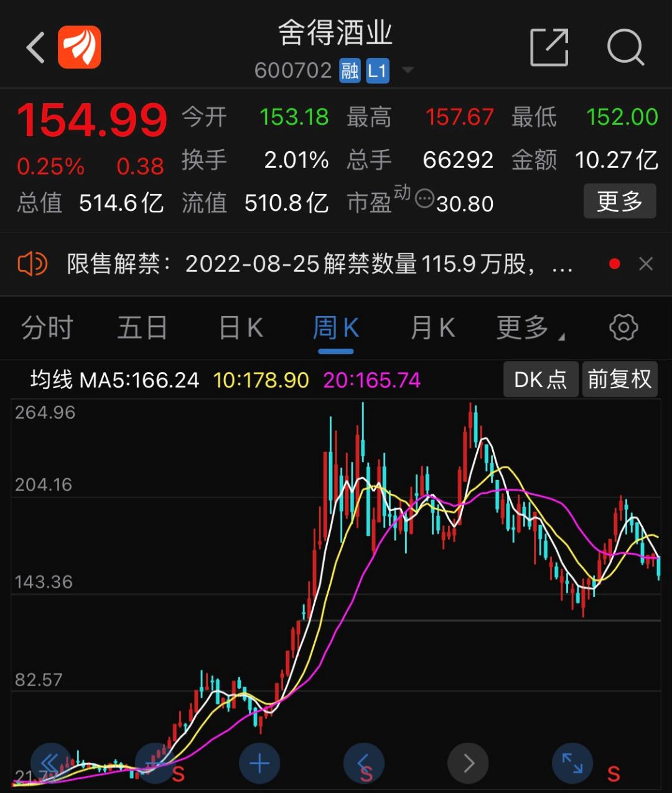The width and height of the screenshot is (672, 793).
Task: Tap the 均线 MA5:166.24 label
Action: (115, 380)
